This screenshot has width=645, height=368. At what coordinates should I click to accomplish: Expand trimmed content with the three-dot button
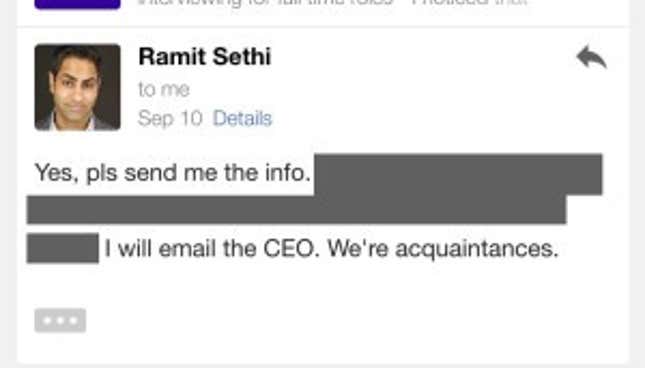[60, 320]
